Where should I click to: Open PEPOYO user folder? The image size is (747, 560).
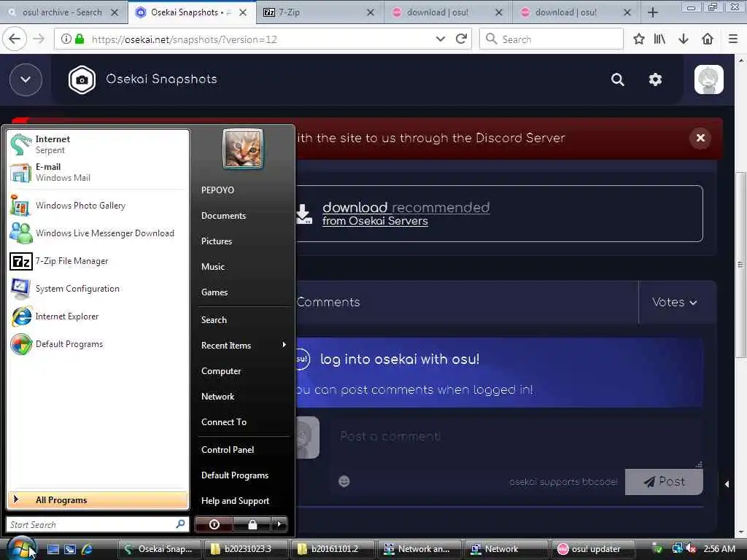pos(243,190)
